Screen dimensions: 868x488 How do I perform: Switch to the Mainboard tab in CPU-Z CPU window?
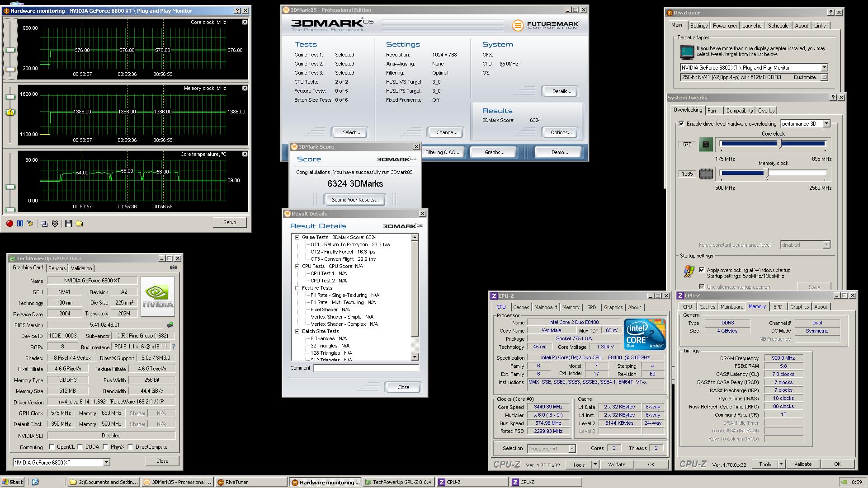(546, 307)
